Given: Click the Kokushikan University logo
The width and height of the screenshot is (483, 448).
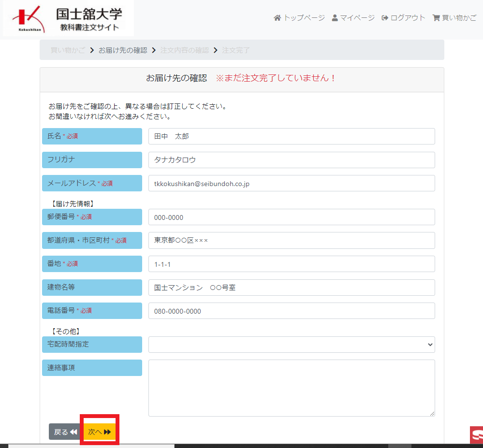Looking at the screenshot, I should tap(68, 18).
